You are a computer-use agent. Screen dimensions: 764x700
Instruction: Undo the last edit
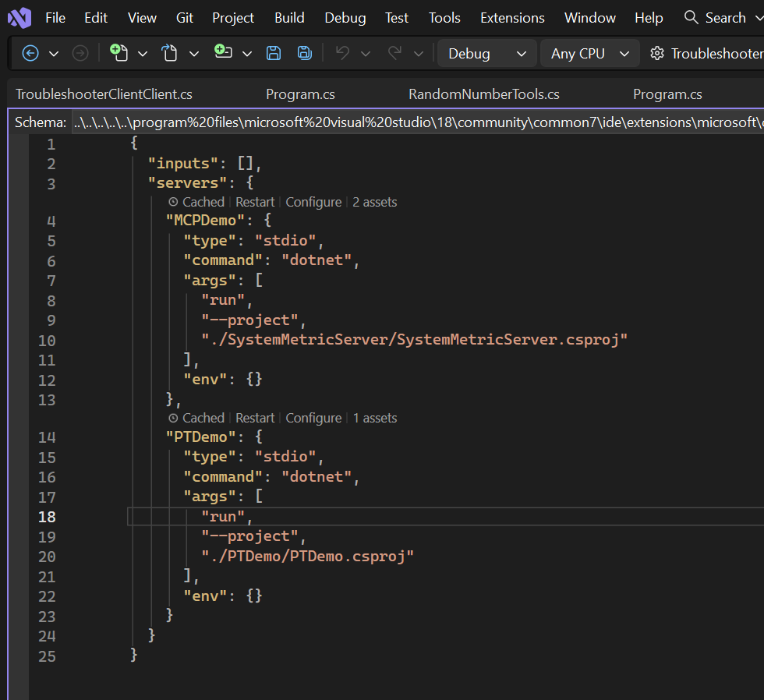click(x=343, y=52)
